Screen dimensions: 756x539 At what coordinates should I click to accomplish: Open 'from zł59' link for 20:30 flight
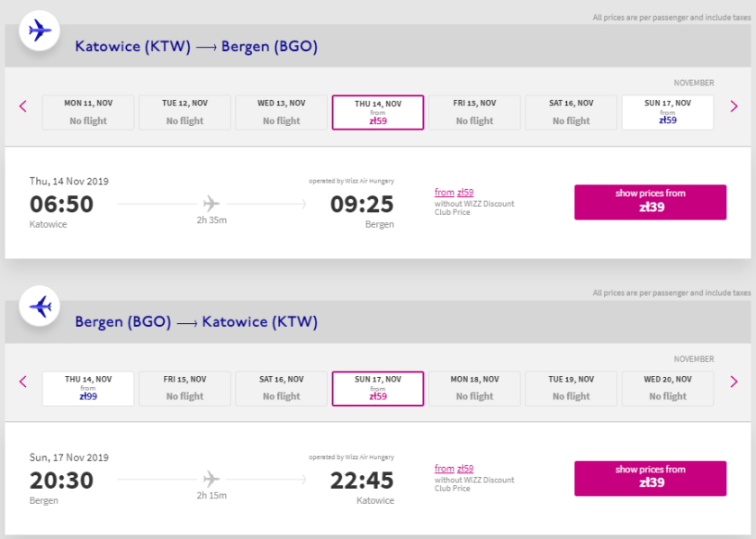[454, 469]
